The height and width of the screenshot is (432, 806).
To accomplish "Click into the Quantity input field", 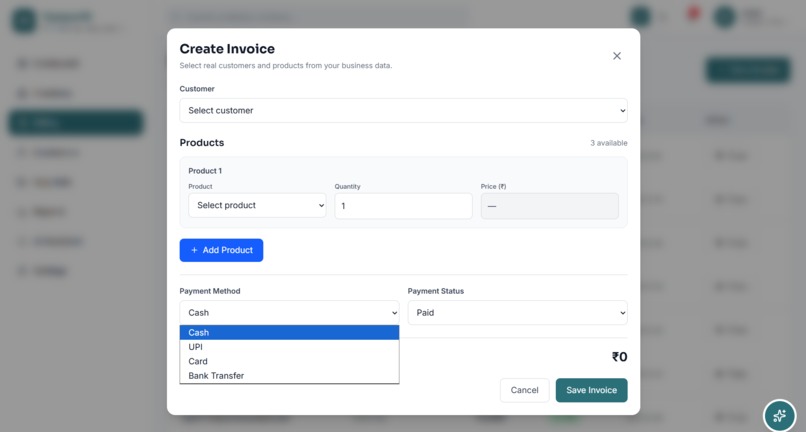I will pos(403,206).
